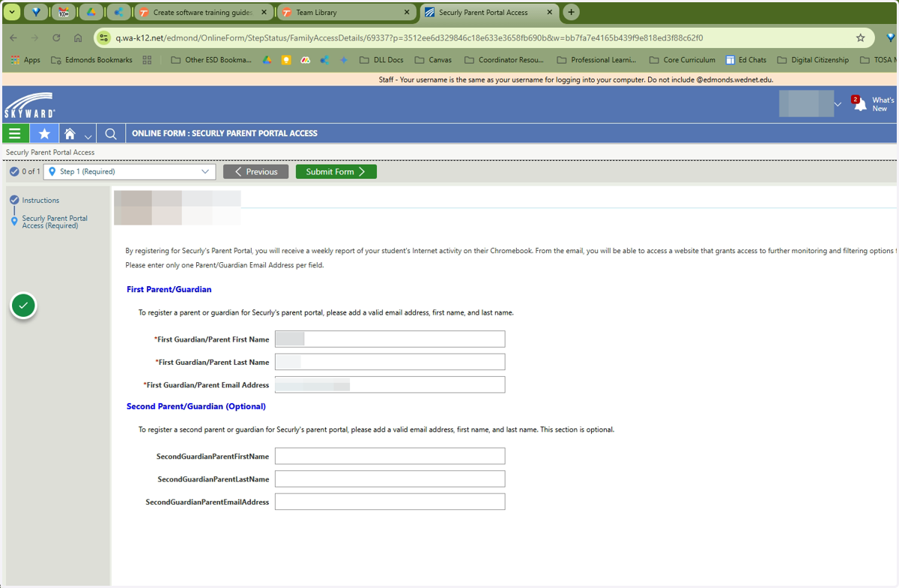Click the First Guardian/Parent Email Address field
Screen dimensions: 899x588
pos(390,385)
